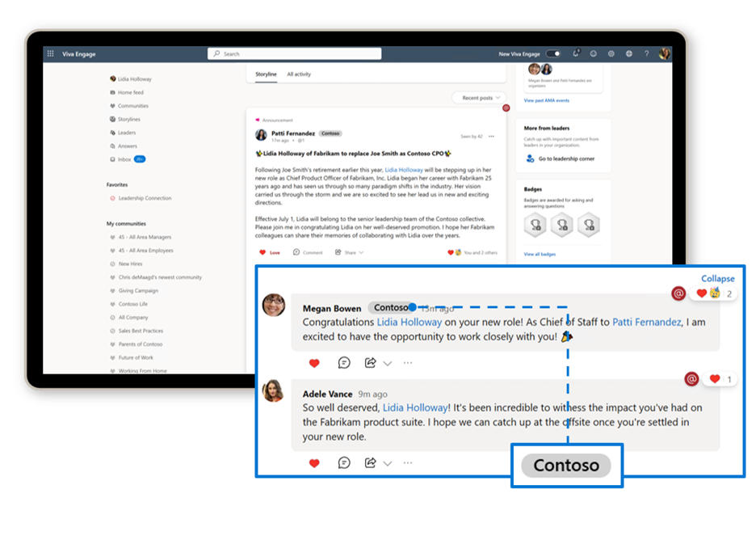Image resolution: width=756 pixels, height=536 pixels.
Task: Expand share options on Adele Vance's comment
Action: (x=388, y=463)
